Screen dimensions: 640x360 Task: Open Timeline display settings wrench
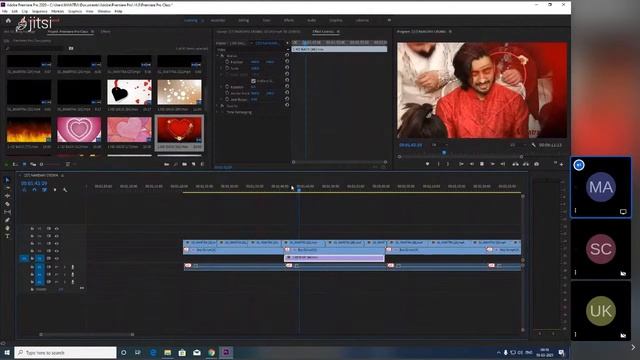pyautogui.click(x=65, y=190)
